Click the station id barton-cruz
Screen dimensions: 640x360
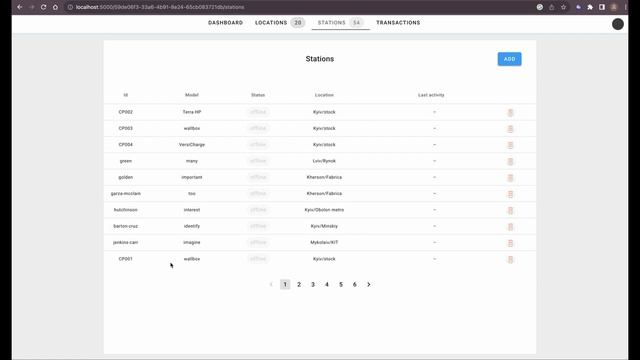[126, 226]
